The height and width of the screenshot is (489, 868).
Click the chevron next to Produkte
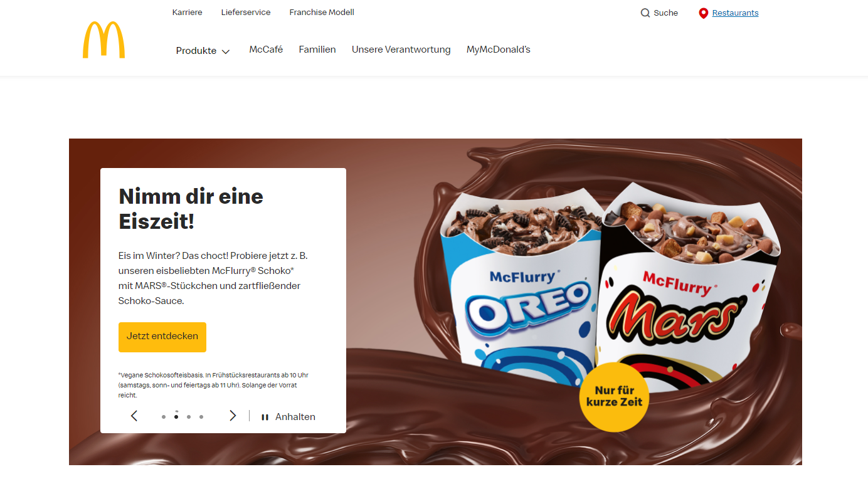pos(226,51)
